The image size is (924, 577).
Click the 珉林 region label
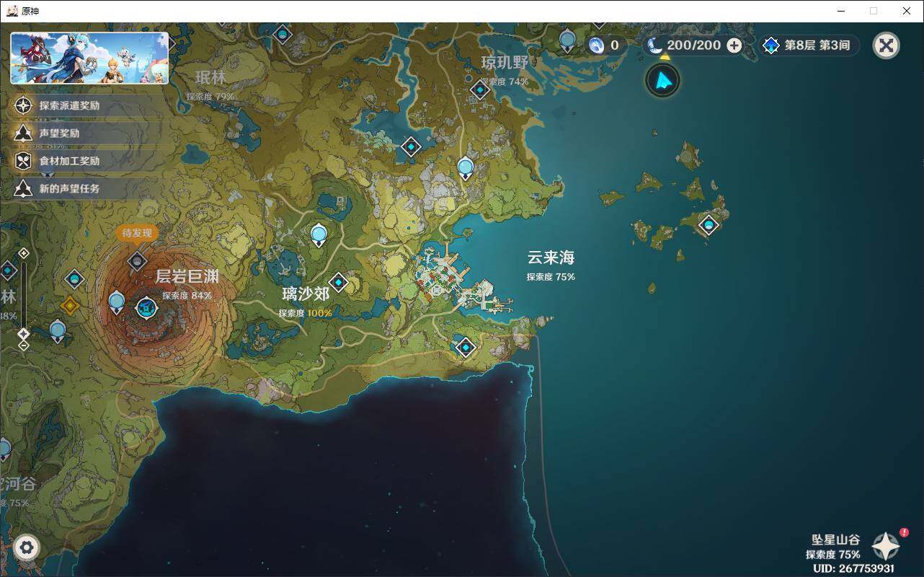[x=210, y=77]
